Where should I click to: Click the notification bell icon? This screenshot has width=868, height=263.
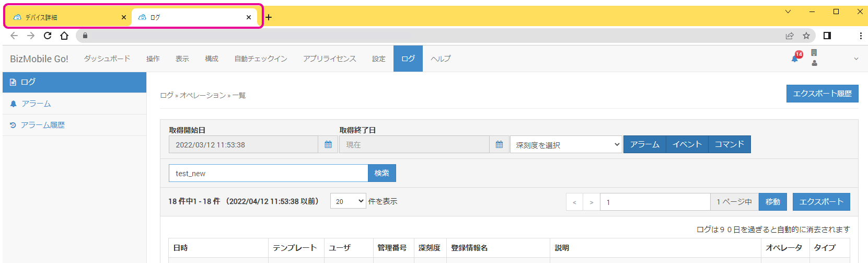tap(795, 58)
